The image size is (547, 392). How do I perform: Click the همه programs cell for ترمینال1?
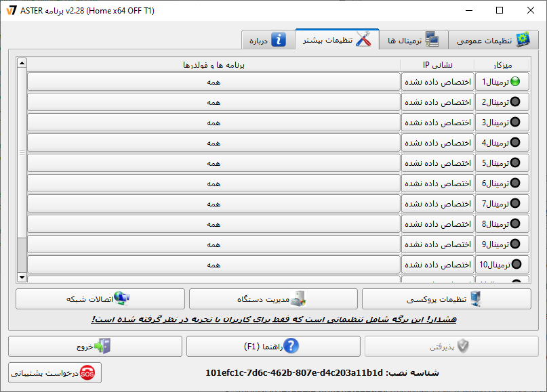pos(214,82)
